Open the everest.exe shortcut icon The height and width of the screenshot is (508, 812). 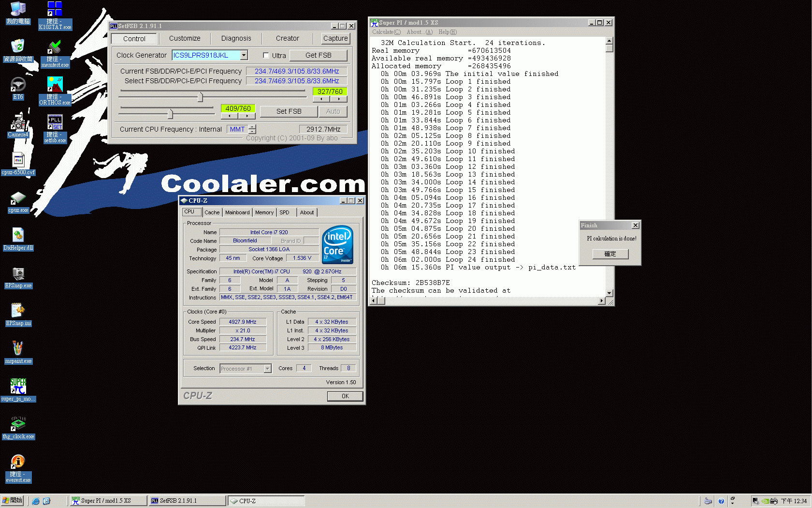click(x=18, y=468)
